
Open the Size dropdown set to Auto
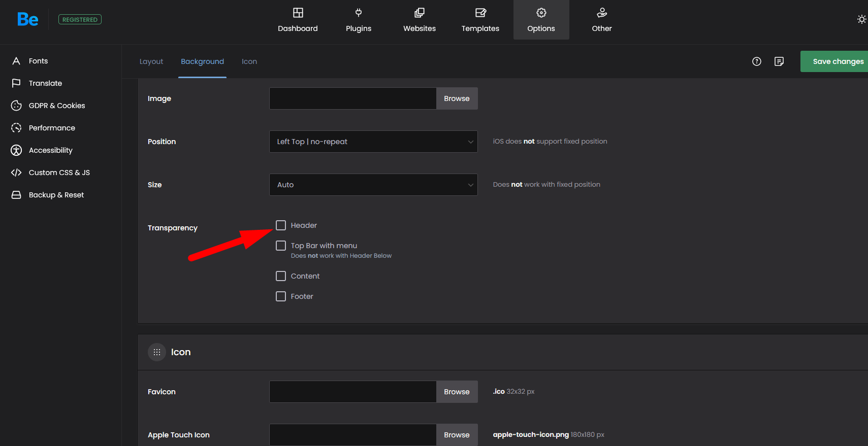[373, 185]
